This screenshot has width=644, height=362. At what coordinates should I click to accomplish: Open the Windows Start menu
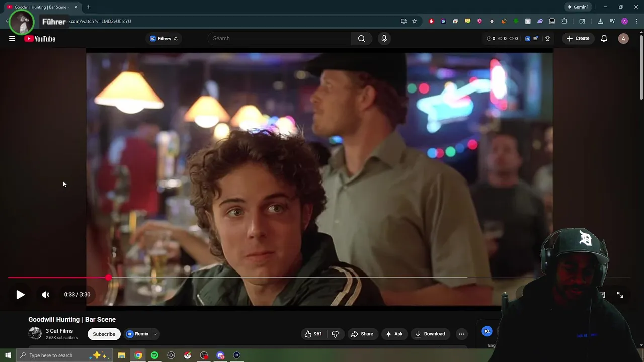pos(8,355)
